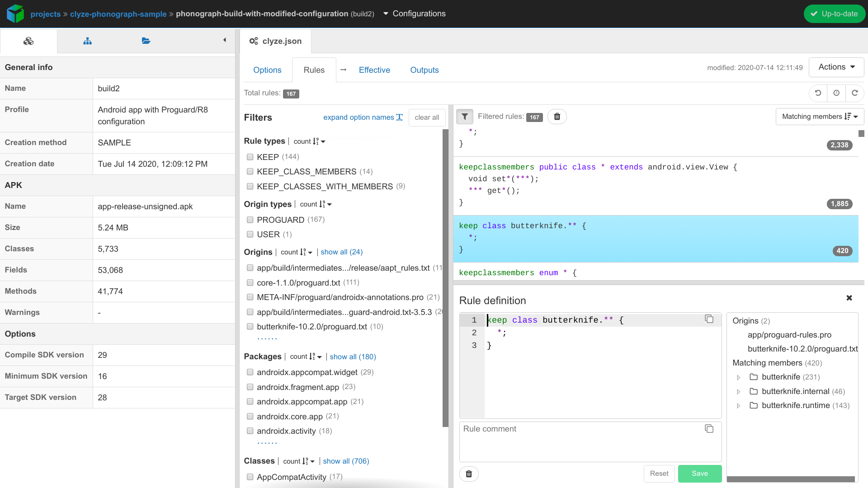Open the folder tab icon in left panel
The width and height of the screenshot is (868, 488).
tap(146, 41)
